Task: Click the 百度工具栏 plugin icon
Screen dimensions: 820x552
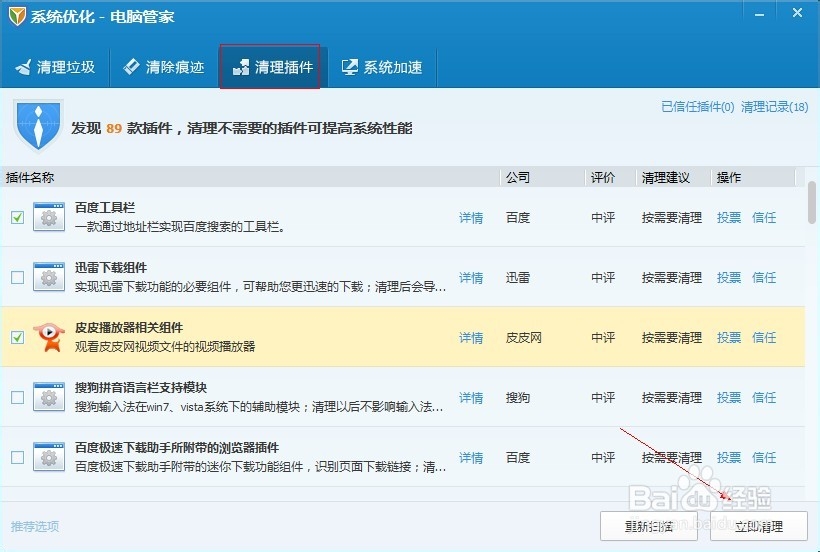Action: pyautogui.click(x=49, y=217)
